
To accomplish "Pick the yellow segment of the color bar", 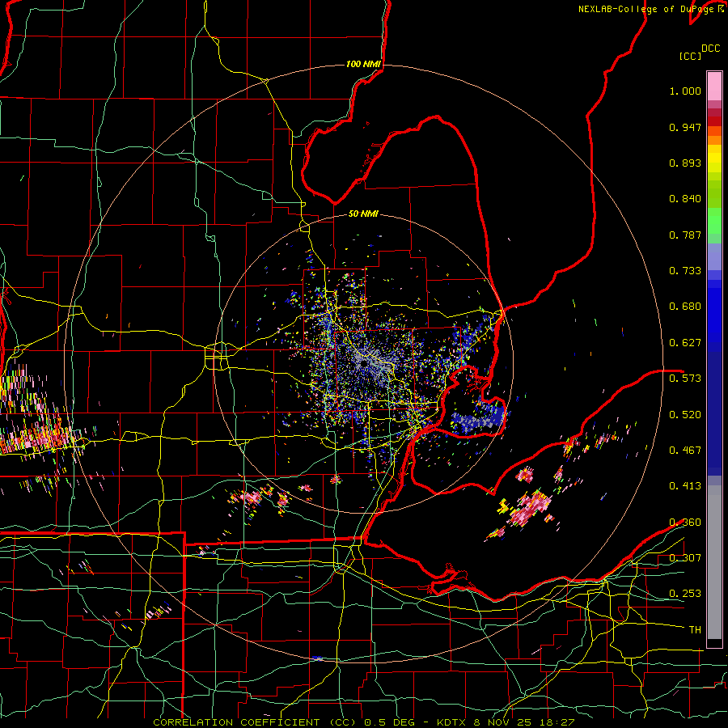I will [714, 160].
